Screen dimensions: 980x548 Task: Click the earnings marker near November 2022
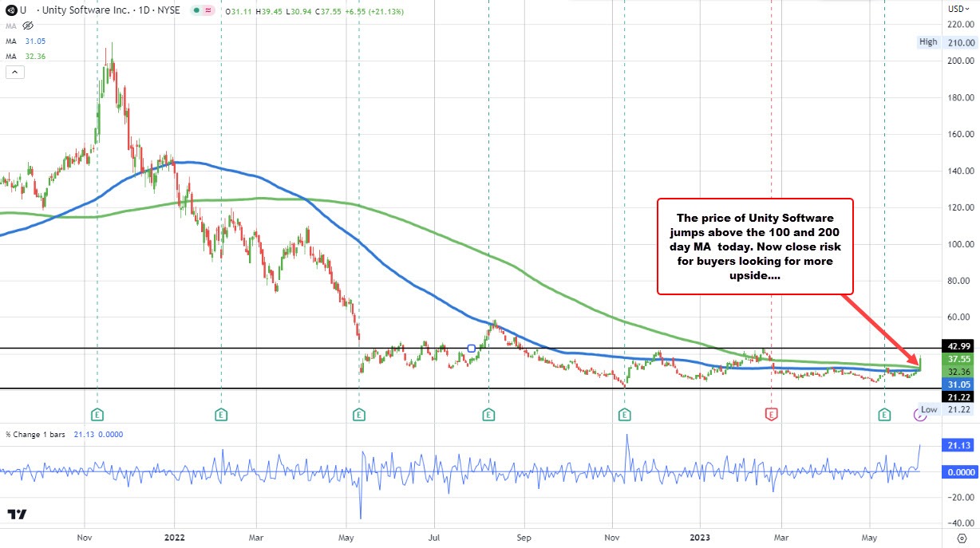coord(623,414)
